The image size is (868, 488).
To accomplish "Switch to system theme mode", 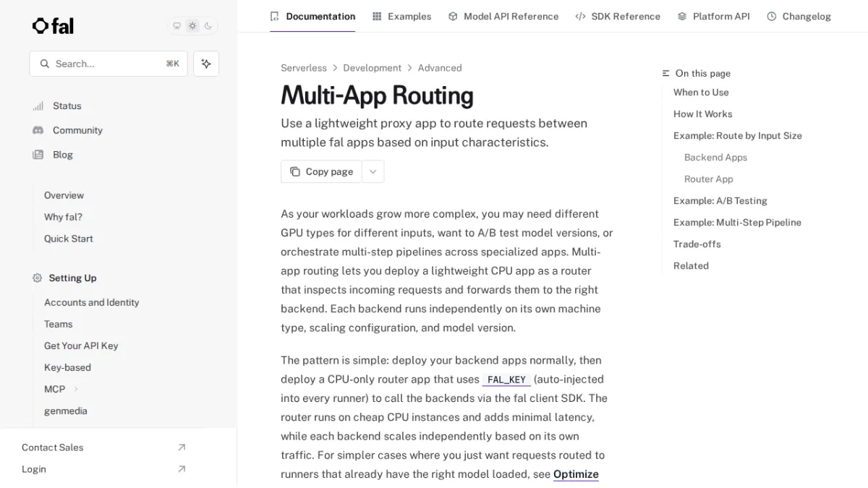I will [x=176, y=26].
